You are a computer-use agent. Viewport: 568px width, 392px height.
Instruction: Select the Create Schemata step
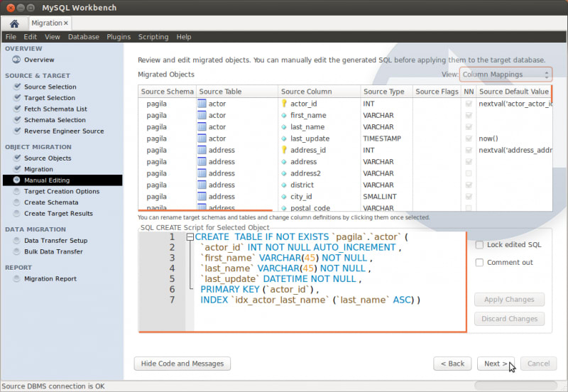(51, 202)
